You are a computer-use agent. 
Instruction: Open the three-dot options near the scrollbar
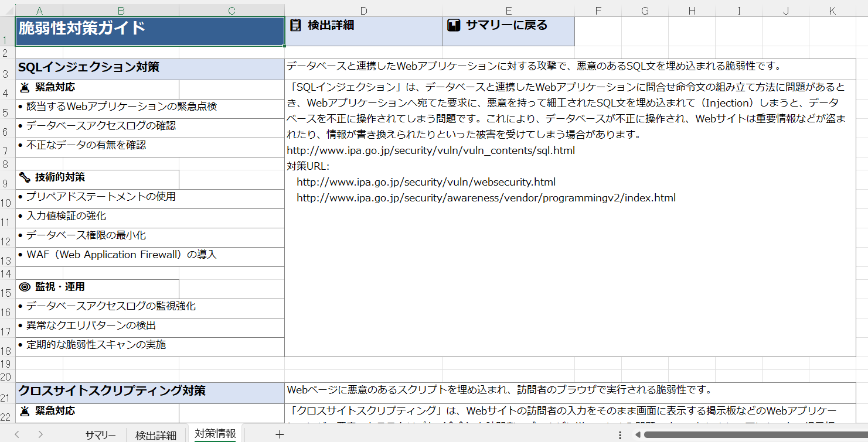[620, 435]
